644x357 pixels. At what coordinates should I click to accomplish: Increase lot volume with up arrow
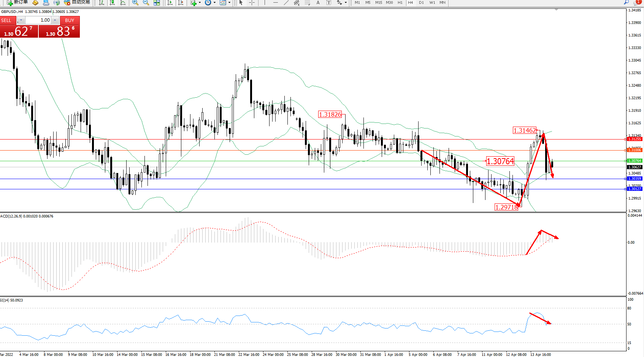tap(55, 20)
